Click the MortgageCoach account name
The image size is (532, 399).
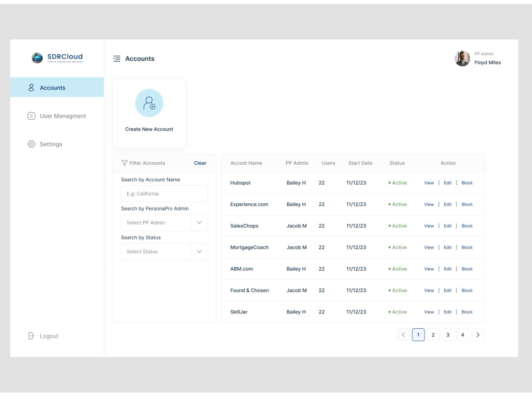click(x=250, y=247)
